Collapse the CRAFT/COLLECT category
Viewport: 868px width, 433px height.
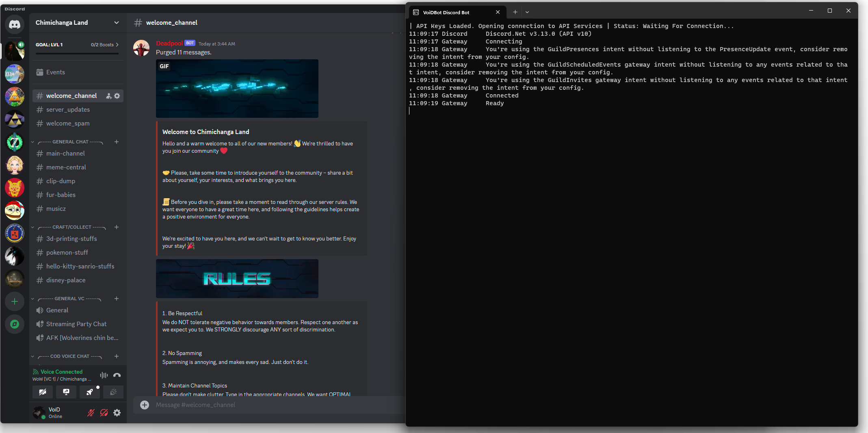[69, 227]
